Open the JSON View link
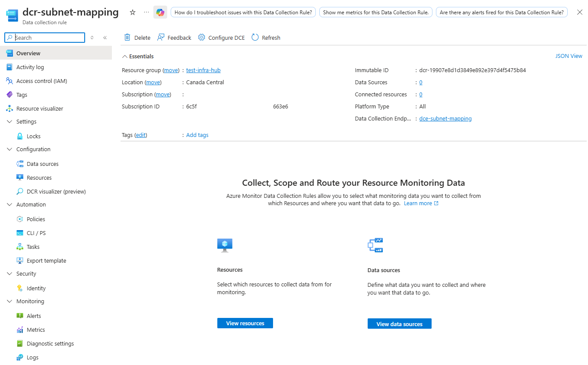 [x=569, y=56]
